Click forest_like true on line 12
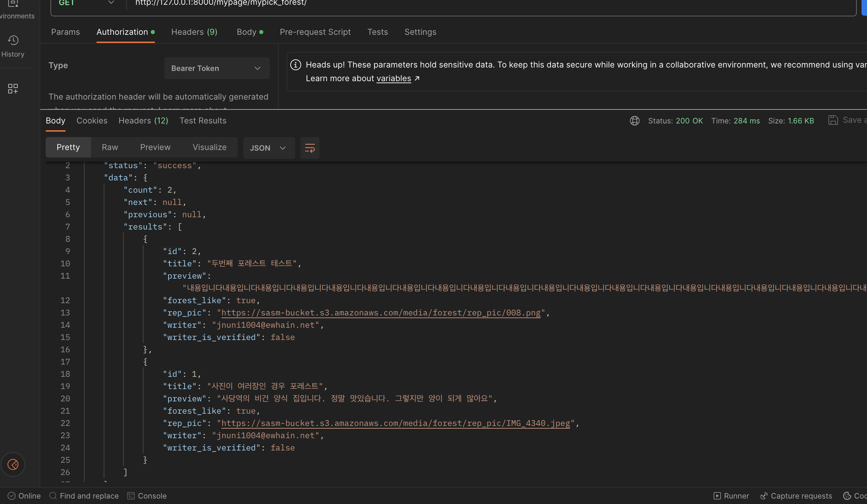 tap(211, 300)
